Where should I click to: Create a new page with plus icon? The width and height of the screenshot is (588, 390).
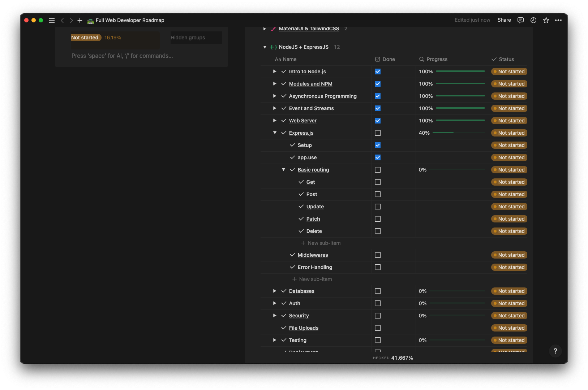[x=80, y=21]
